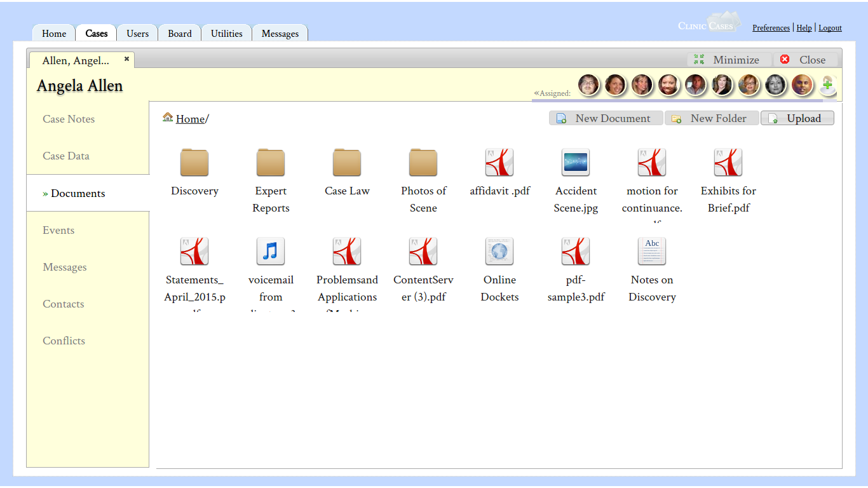The width and height of the screenshot is (868, 488).
Task: Click the Upload button
Action: pos(797,118)
